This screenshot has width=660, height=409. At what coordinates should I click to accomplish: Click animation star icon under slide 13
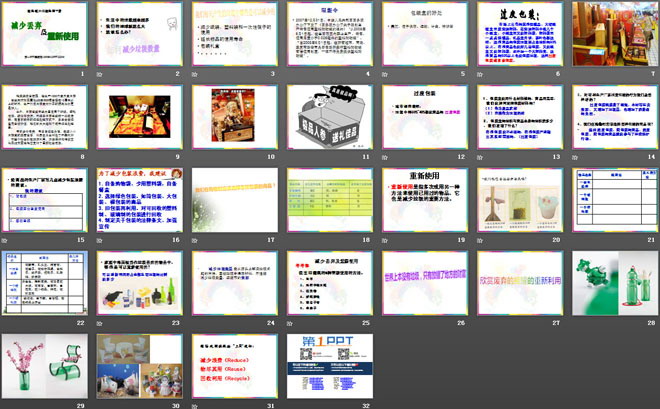click(480, 157)
